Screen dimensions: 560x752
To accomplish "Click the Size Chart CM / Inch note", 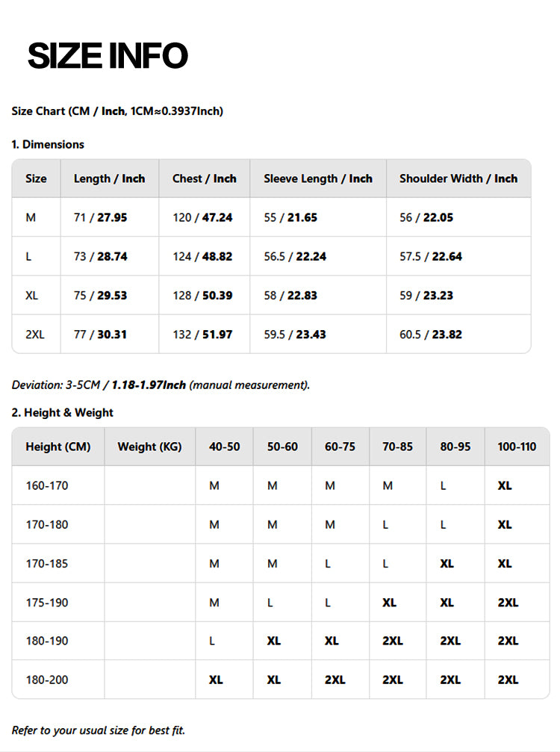I will [117, 111].
